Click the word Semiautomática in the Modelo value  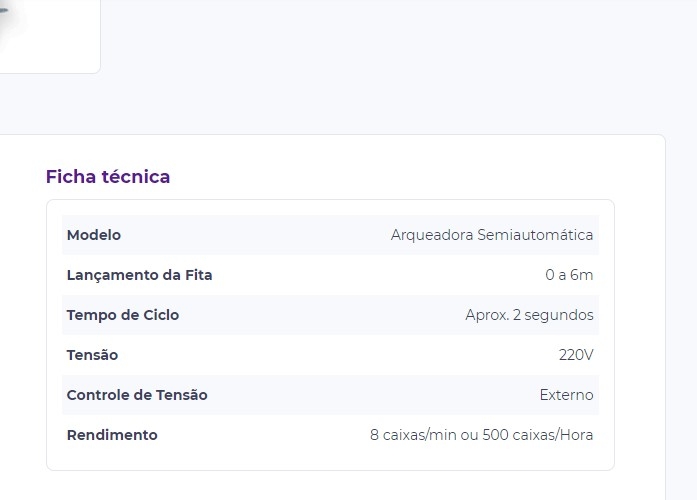[535, 235]
